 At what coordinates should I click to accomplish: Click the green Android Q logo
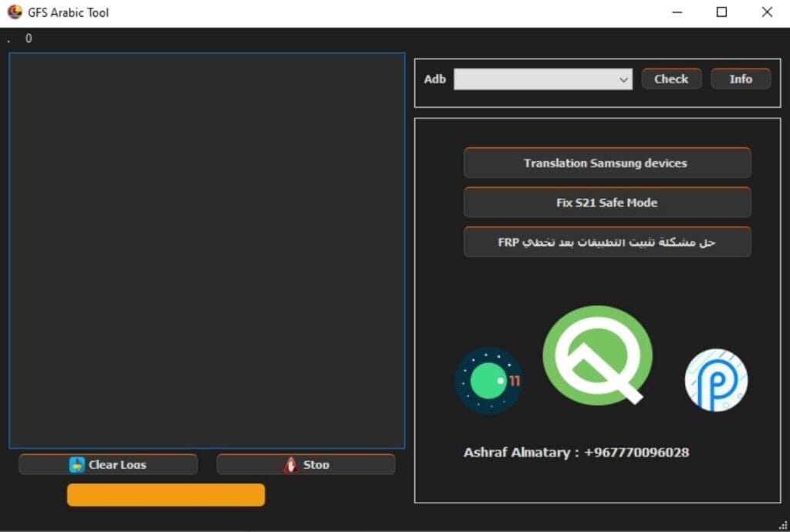coord(598,355)
